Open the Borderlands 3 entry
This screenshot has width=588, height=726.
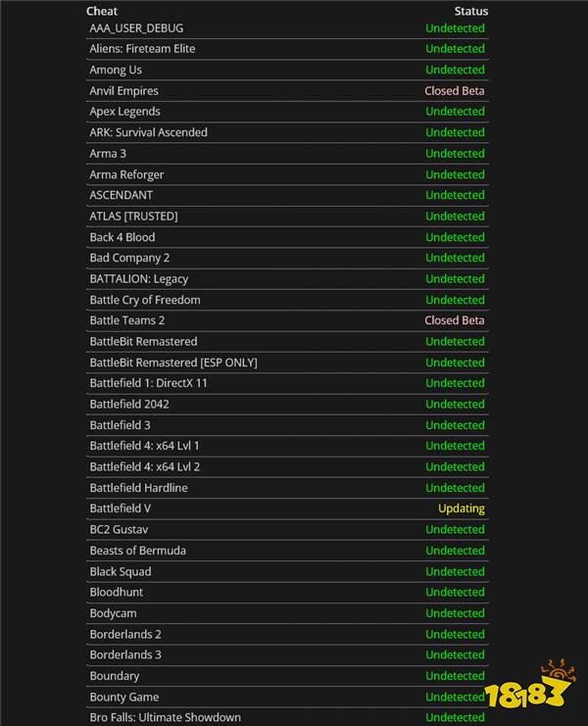(125, 654)
